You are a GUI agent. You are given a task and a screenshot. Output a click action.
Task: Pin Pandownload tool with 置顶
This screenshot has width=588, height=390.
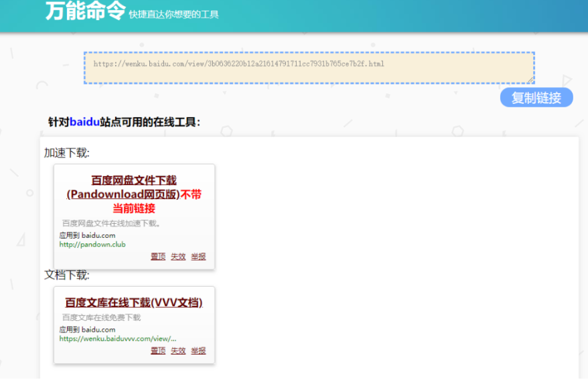click(x=158, y=257)
